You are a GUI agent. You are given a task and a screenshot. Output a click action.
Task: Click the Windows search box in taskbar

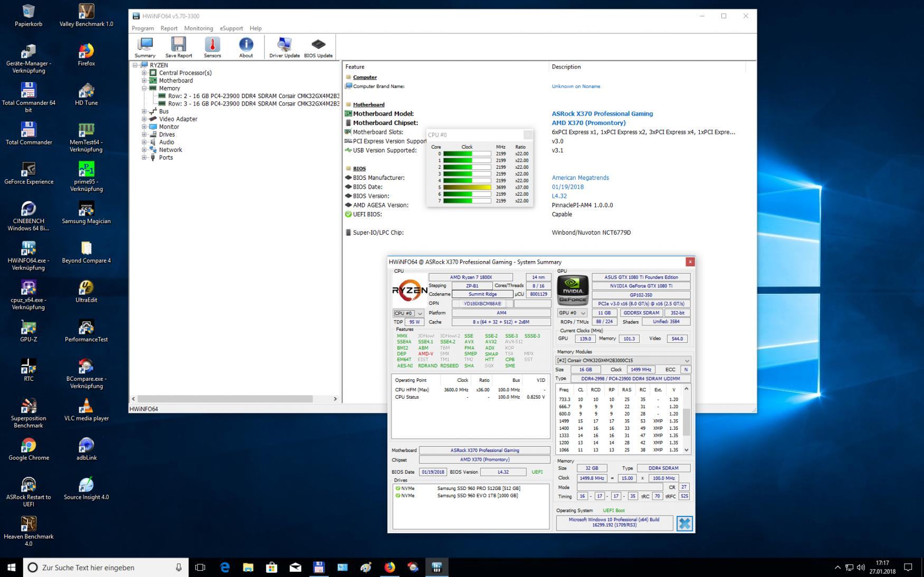point(106,568)
